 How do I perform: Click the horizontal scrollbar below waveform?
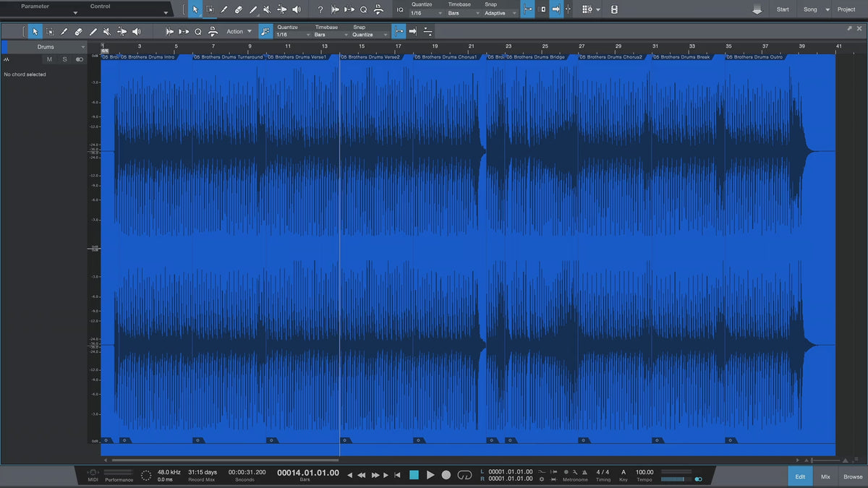coord(224,460)
